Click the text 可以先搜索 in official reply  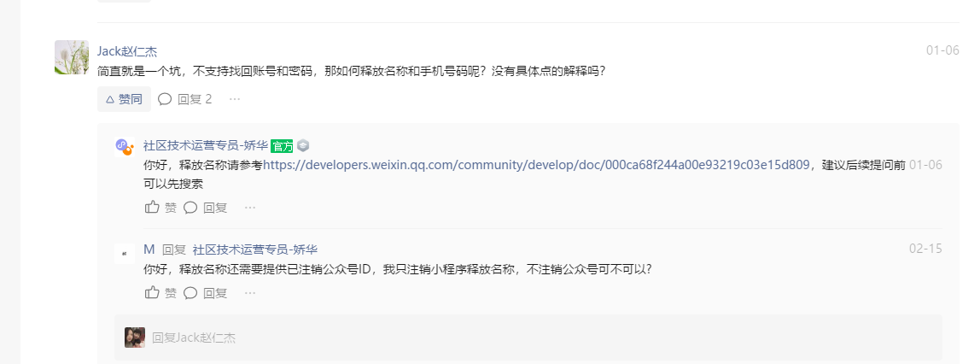pyautogui.click(x=173, y=185)
